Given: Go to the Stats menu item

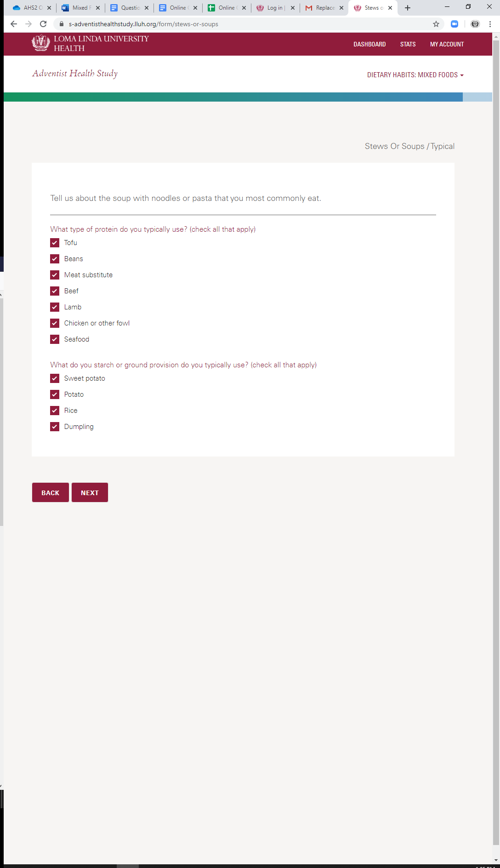Looking at the screenshot, I should pos(408,44).
